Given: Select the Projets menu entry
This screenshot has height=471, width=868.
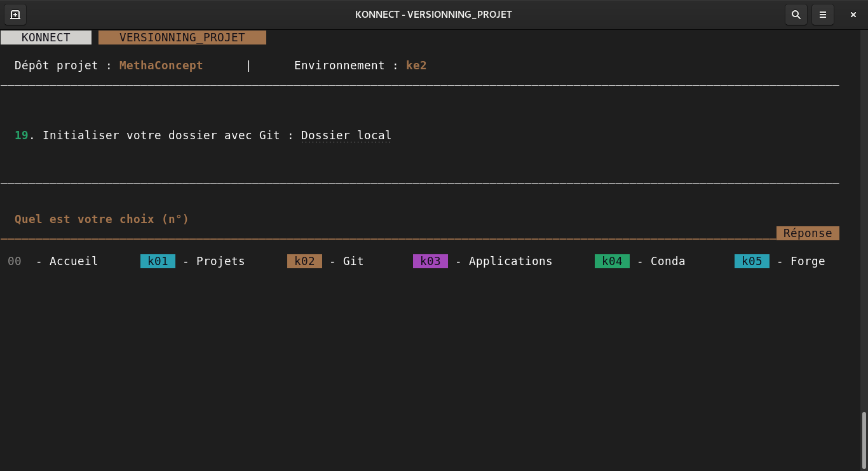Looking at the screenshot, I should 220,261.
